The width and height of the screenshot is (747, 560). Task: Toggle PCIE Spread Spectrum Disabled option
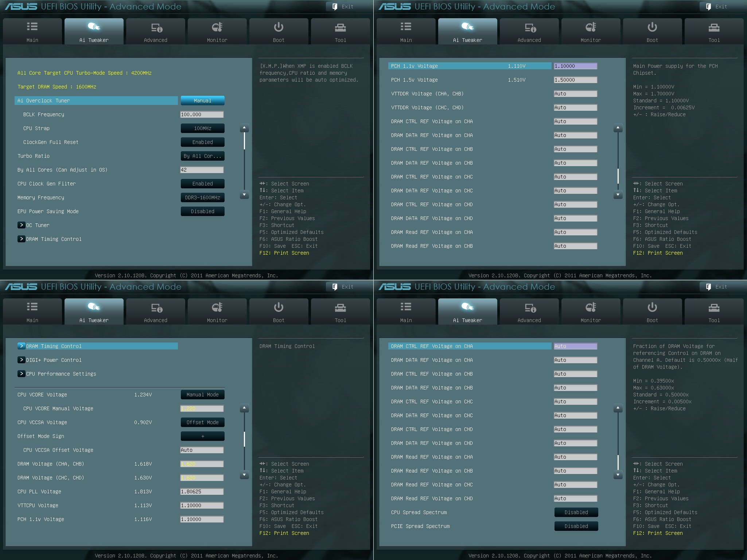(x=576, y=526)
